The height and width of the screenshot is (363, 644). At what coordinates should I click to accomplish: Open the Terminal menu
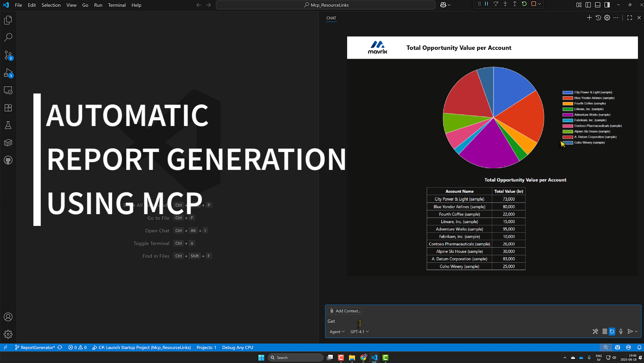tap(117, 5)
